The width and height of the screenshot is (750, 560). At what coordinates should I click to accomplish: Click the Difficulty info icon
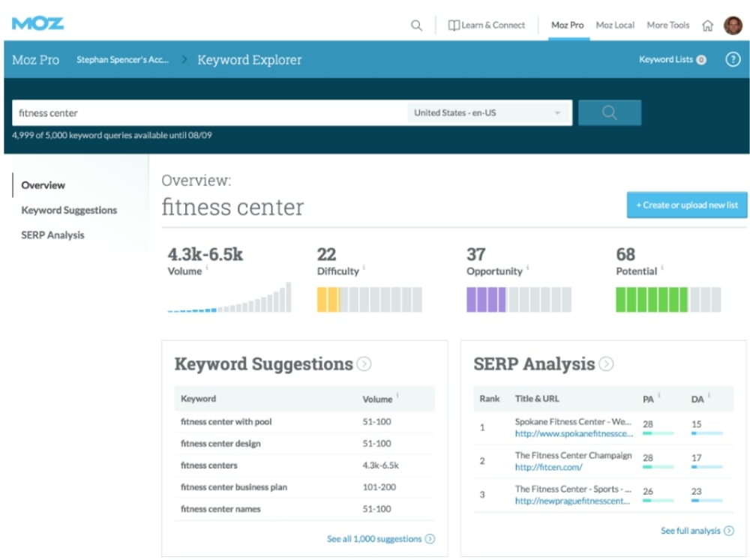click(364, 268)
